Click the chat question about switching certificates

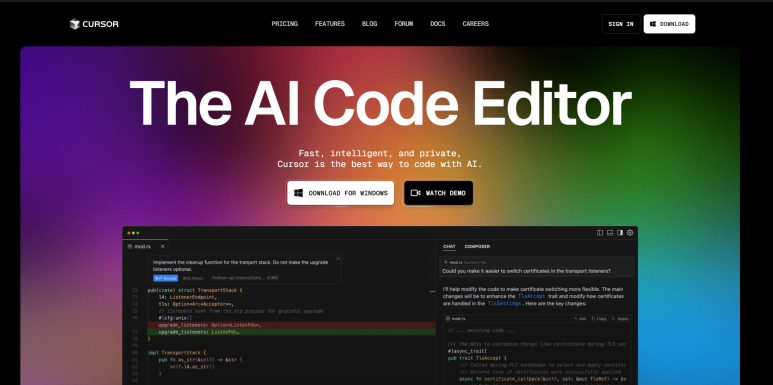527,271
